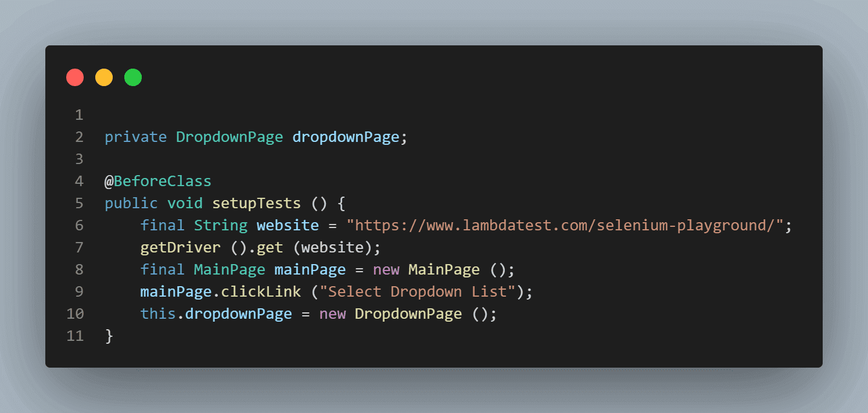Click line number 2 in gutter
Screen dimensions: 868x413
(x=79, y=137)
